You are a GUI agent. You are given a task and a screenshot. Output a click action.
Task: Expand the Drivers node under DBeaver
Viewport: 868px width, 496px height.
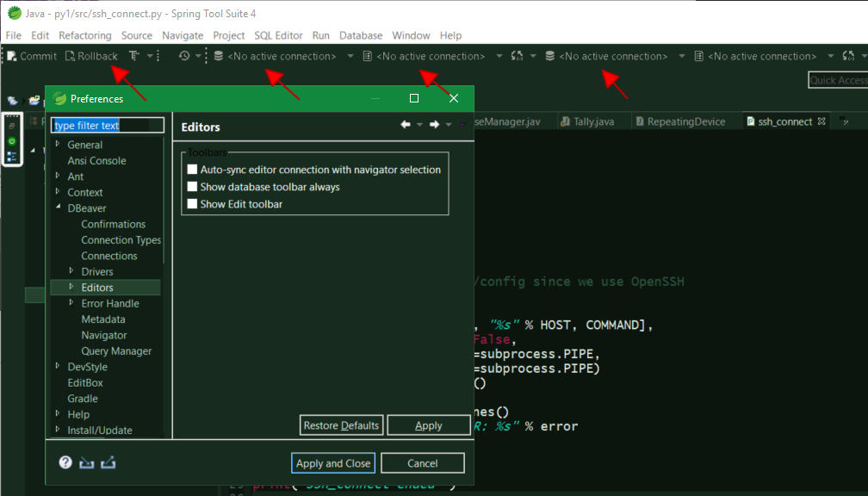(71, 270)
